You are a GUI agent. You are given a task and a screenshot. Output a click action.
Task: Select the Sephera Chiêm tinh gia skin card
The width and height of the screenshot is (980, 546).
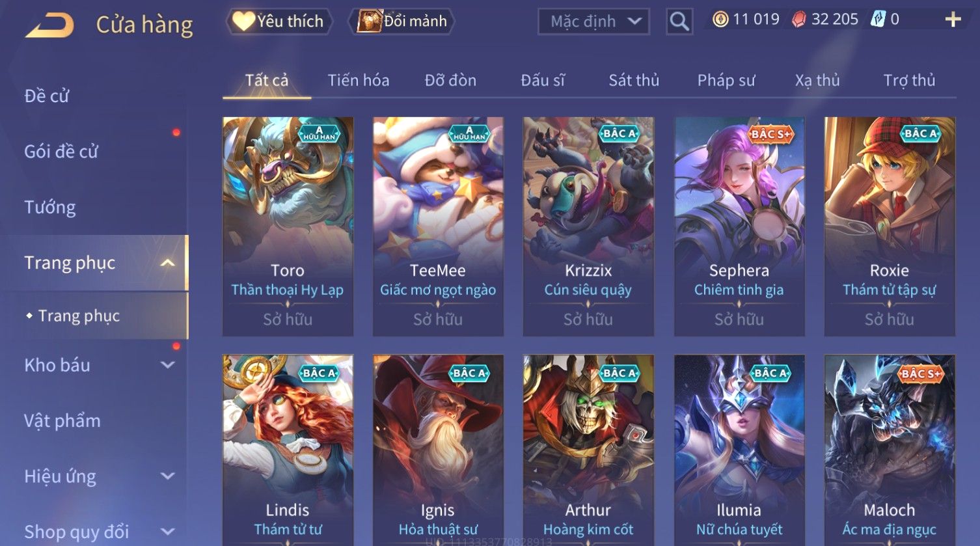tap(739, 226)
